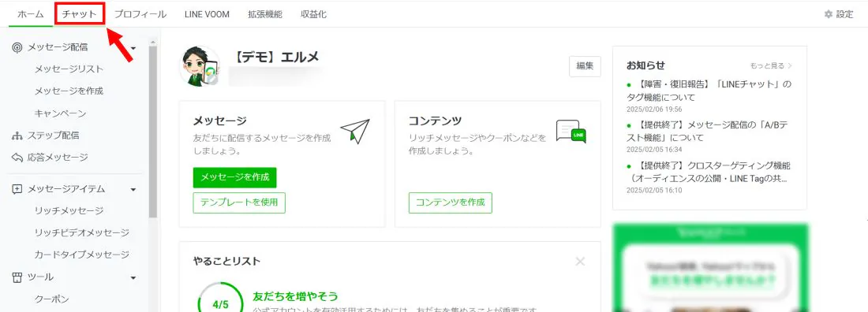Switch to the チャット tab
The height and width of the screenshot is (312, 868).
point(80,14)
